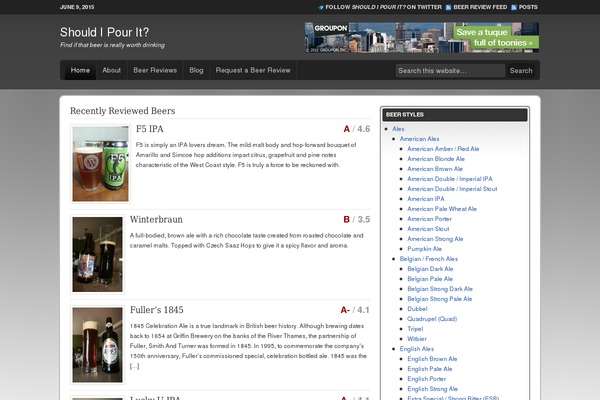The height and width of the screenshot is (400, 600).
Task: Click the Search button
Action: point(521,70)
